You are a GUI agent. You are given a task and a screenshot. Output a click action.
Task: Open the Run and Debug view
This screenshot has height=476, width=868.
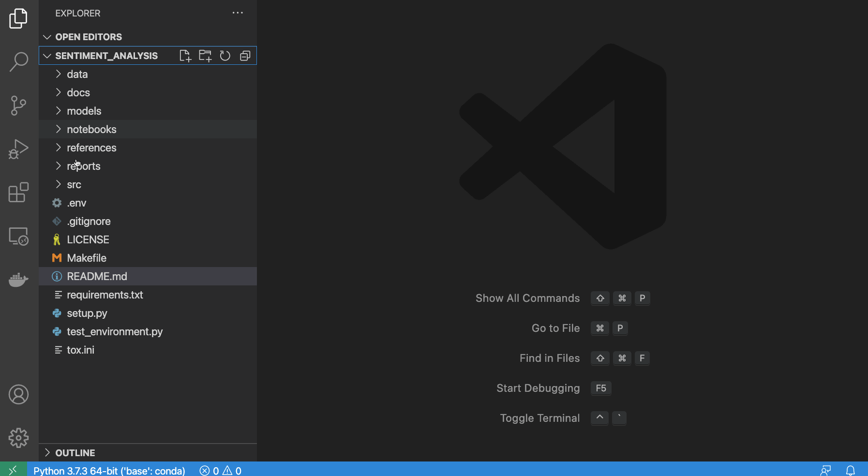[18, 149]
